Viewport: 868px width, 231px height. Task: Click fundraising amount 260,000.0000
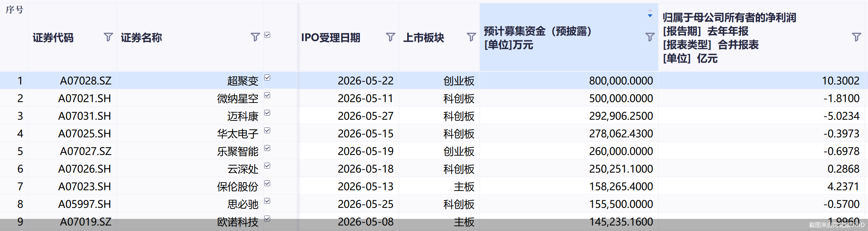click(621, 151)
